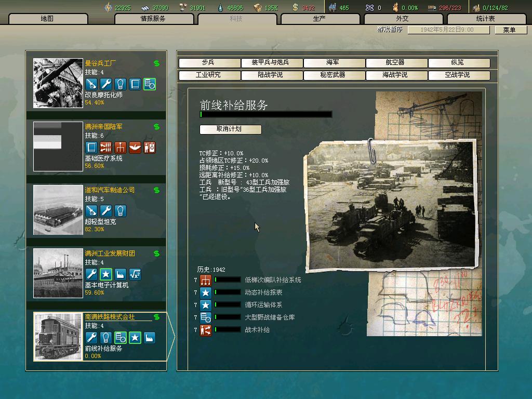The image size is (532, 399).
Task: Click the 取消计划 cancel project button
Action: [230, 129]
